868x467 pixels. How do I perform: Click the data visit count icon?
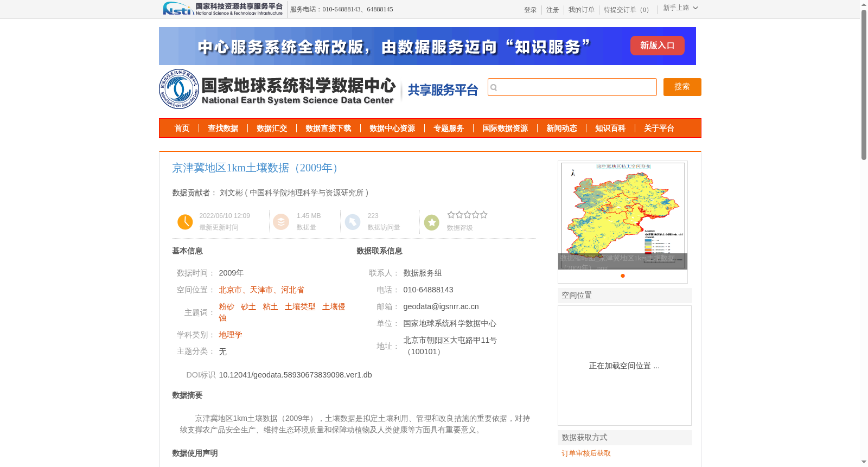[x=353, y=222]
